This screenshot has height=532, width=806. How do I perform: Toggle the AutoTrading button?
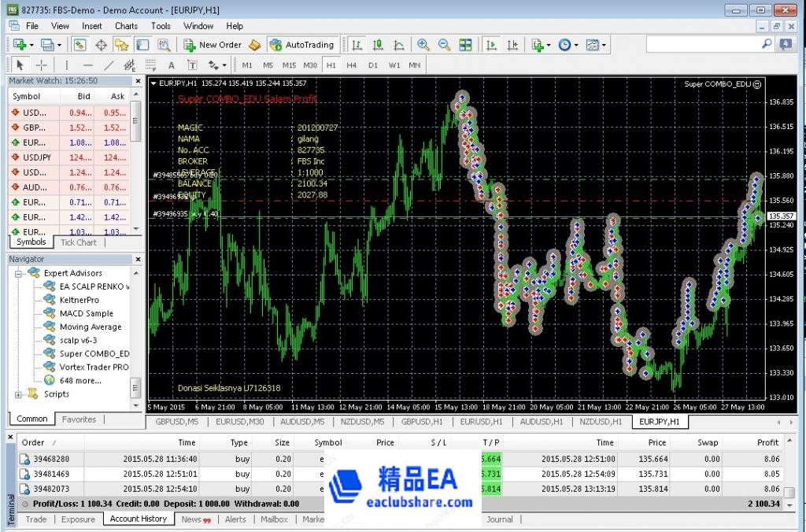click(302, 45)
